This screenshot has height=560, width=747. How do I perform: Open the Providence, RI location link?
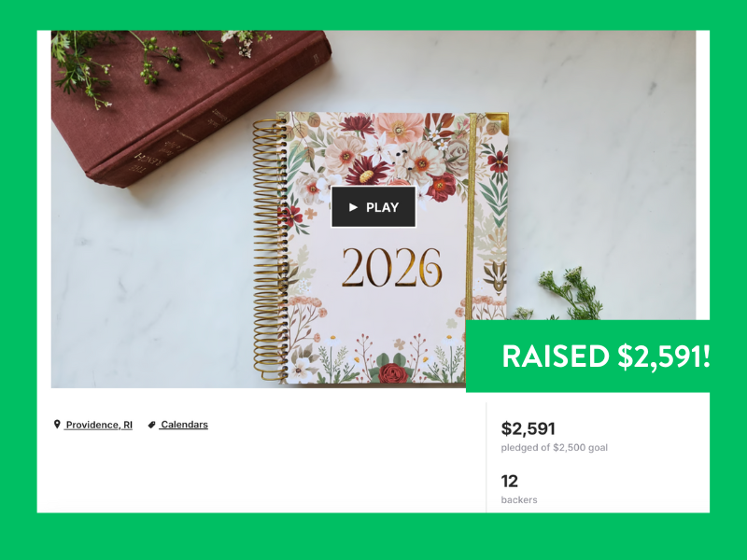tap(99, 425)
